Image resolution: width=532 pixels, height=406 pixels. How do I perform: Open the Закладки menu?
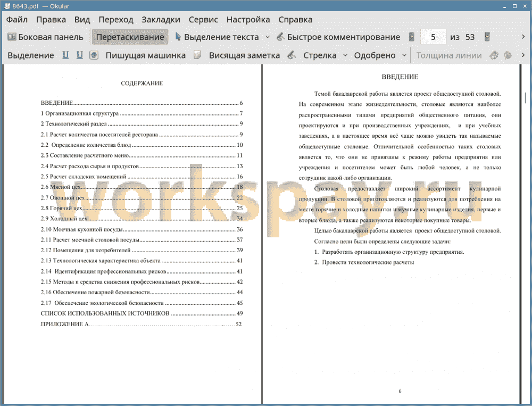pyautogui.click(x=161, y=20)
